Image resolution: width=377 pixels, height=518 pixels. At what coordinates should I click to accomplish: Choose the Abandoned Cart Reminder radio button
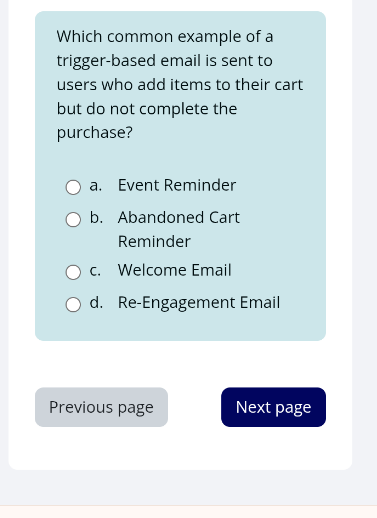click(x=73, y=220)
